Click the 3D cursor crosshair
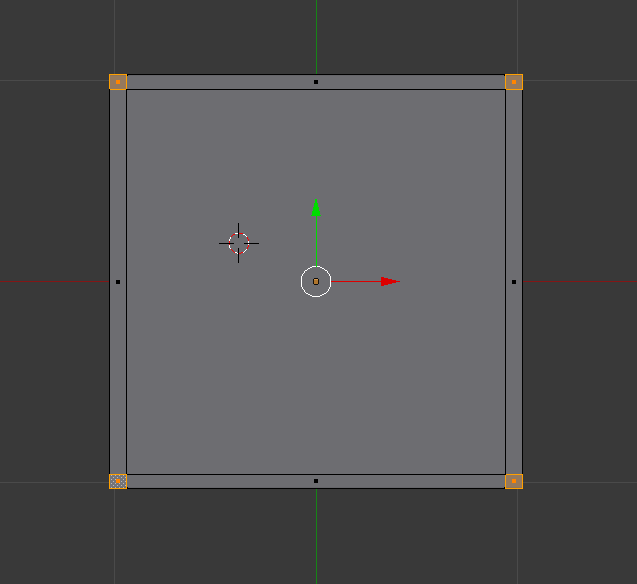The image size is (637, 584). click(x=238, y=243)
